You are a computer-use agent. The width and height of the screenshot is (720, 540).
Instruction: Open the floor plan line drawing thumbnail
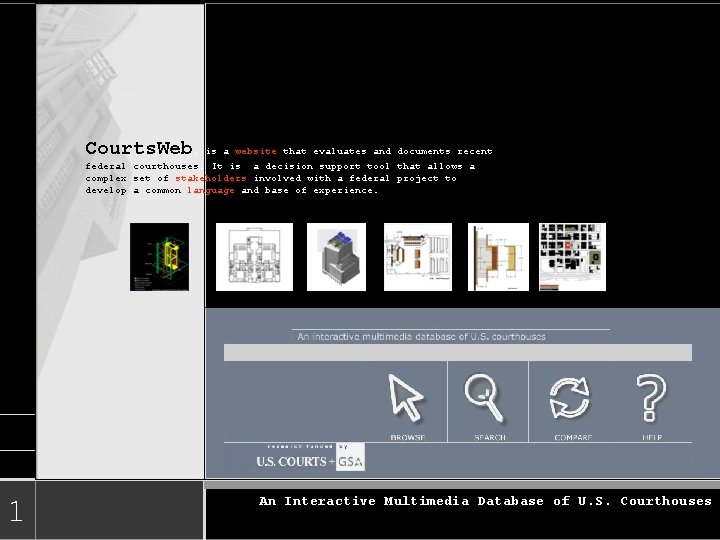tap(254, 257)
